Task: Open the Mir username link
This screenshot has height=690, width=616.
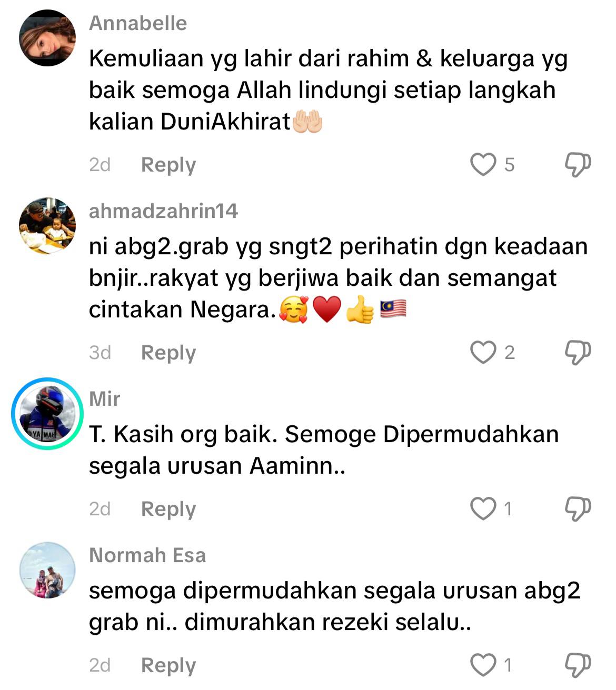Action: [x=104, y=399]
